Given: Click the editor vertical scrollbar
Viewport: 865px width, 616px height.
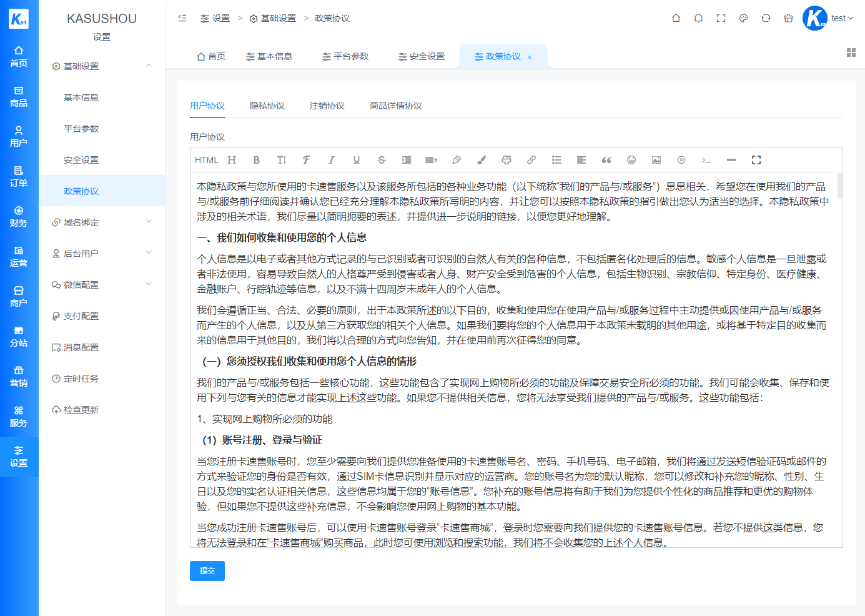Looking at the screenshot, I should click(840, 186).
